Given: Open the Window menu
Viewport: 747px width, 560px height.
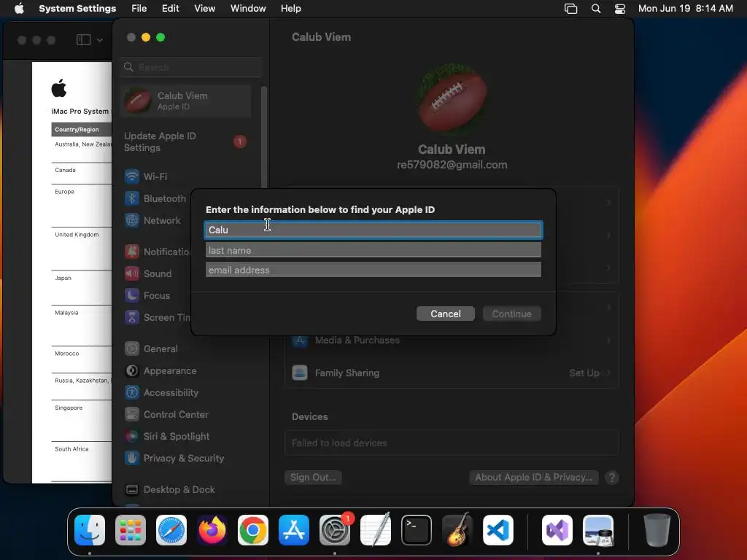Looking at the screenshot, I should click(x=248, y=9).
